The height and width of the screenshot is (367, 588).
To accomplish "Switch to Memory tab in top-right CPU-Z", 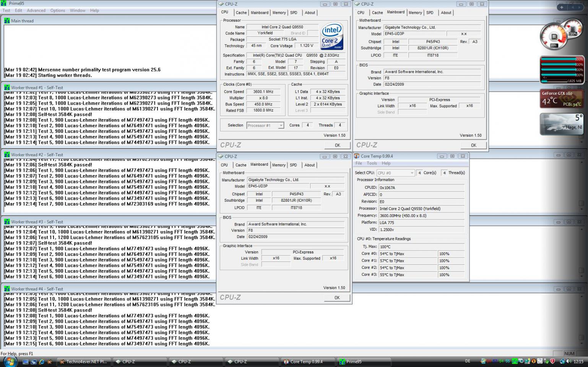I will pyautogui.click(x=415, y=13).
